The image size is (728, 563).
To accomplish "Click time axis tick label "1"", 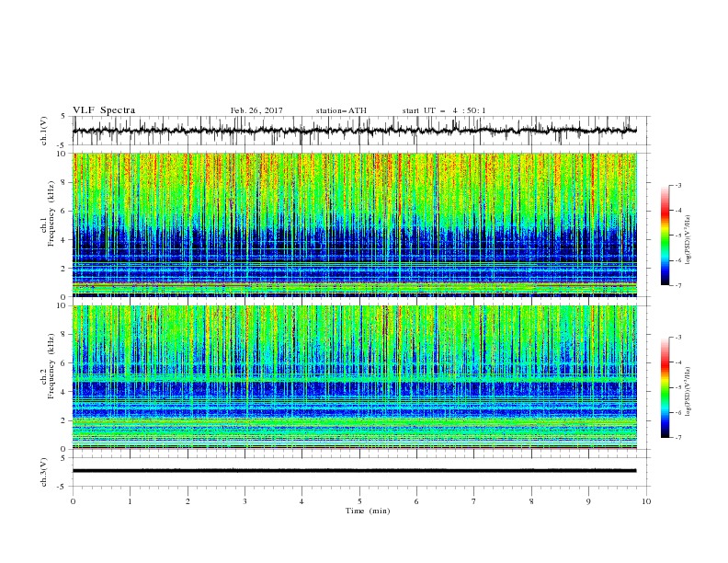I will tap(130, 501).
